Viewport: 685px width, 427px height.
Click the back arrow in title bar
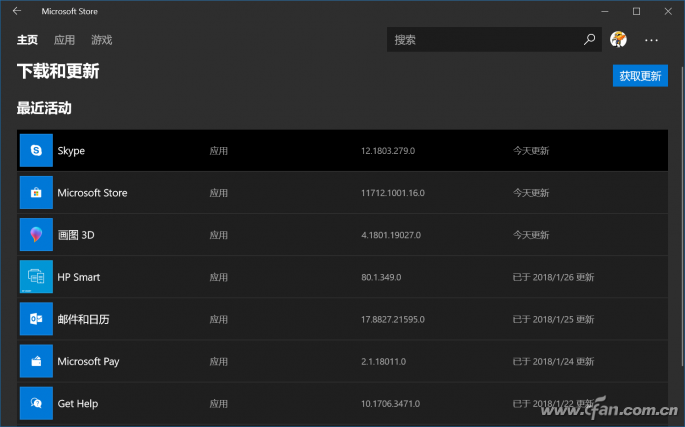(17, 11)
